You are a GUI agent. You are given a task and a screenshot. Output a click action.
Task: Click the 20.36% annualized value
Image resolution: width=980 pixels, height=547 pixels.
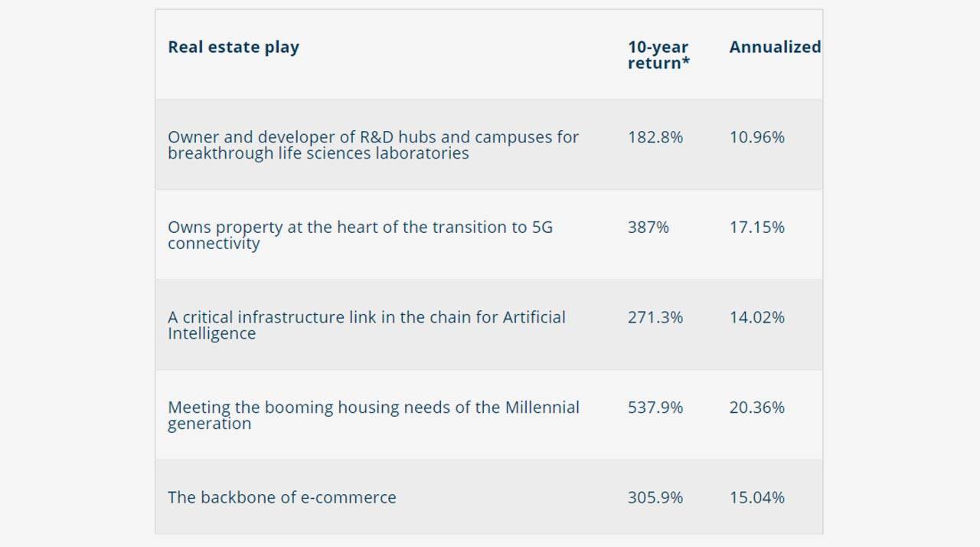757,408
